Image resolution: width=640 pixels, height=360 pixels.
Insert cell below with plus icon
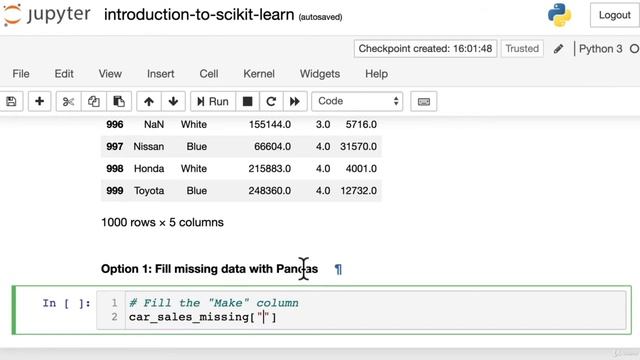coord(39,101)
